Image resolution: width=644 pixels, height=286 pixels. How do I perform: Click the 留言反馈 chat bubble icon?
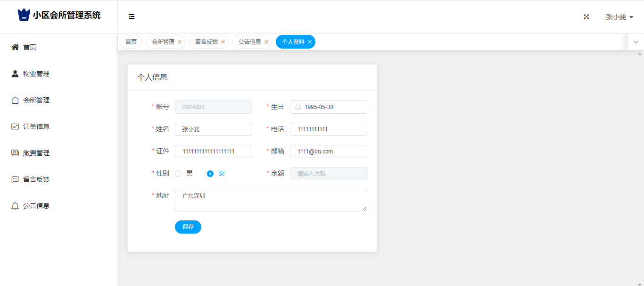(x=15, y=179)
